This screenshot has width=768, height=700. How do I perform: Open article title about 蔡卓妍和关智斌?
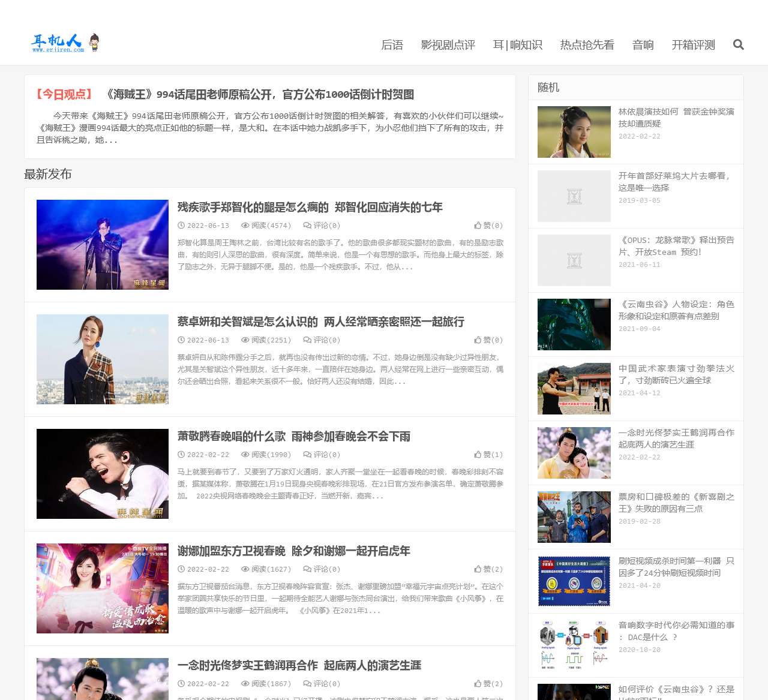320,322
